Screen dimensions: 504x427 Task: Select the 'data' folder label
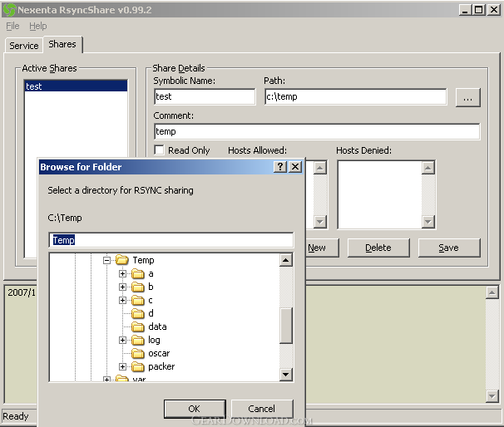pos(157,326)
